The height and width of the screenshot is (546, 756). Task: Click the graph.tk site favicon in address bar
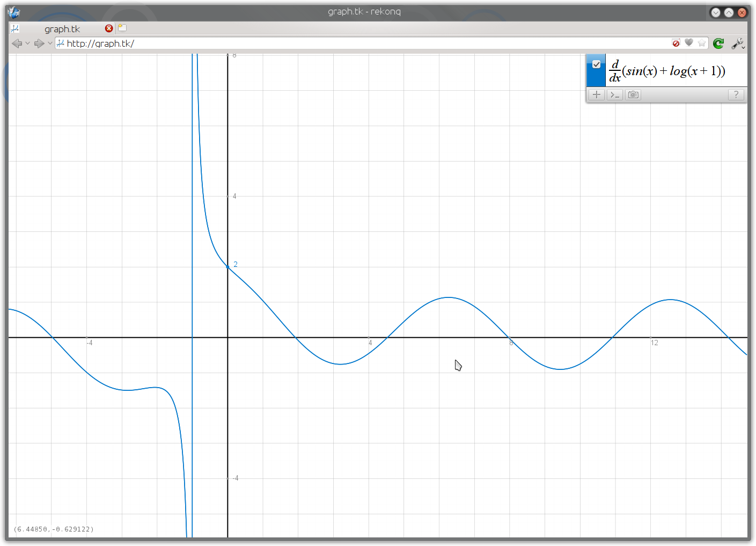click(61, 43)
